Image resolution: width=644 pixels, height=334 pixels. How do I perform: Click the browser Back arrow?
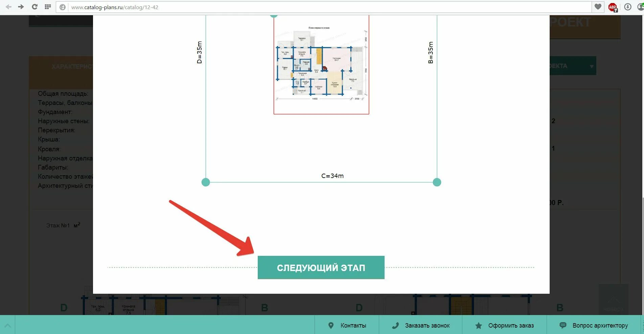[x=9, y=7]
